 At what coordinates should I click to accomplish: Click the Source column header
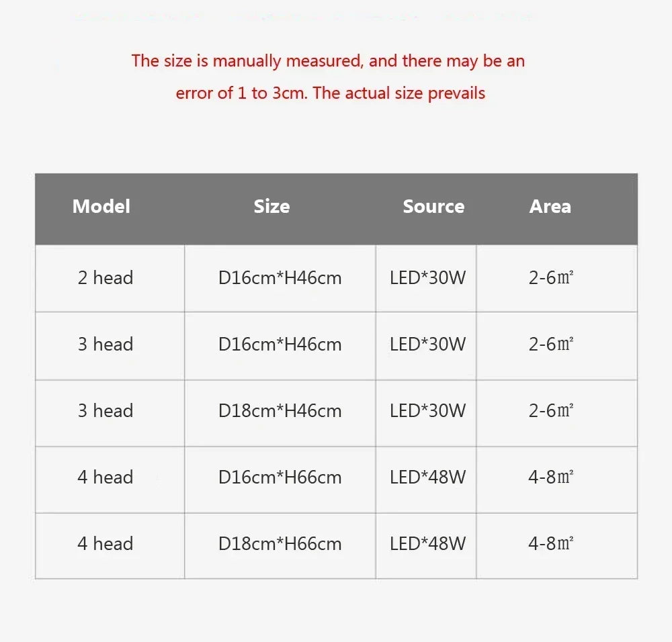433,206
